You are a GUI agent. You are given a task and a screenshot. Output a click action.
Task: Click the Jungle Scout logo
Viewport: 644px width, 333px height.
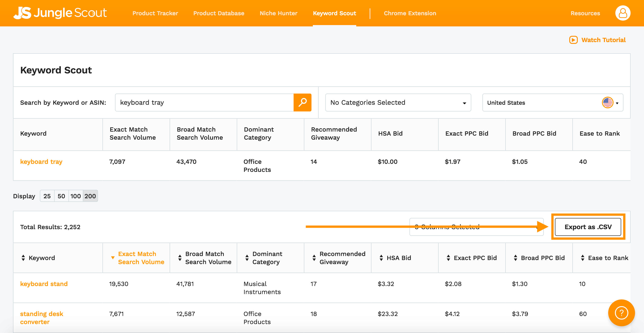tap(60, 13)
